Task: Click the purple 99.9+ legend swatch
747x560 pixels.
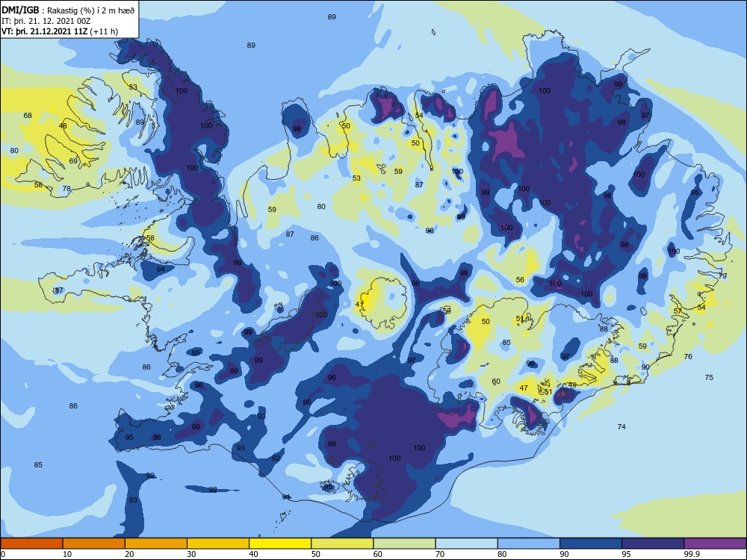Action: point(715,544)
